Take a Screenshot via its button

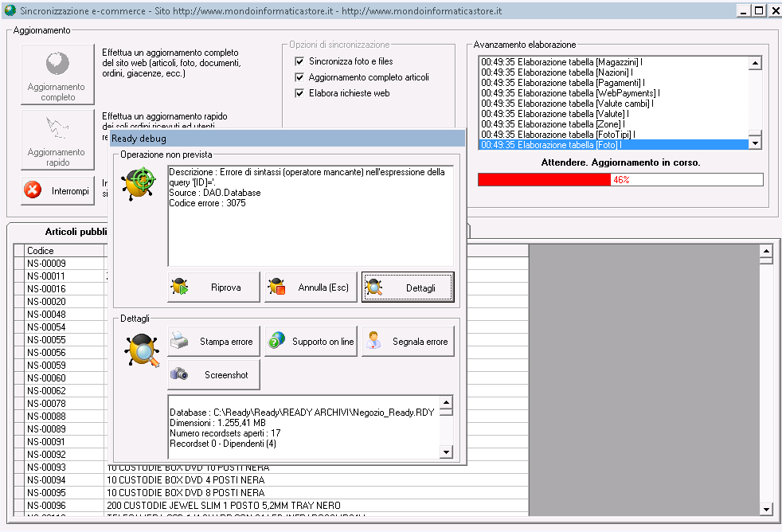click(x=213, y=375)
